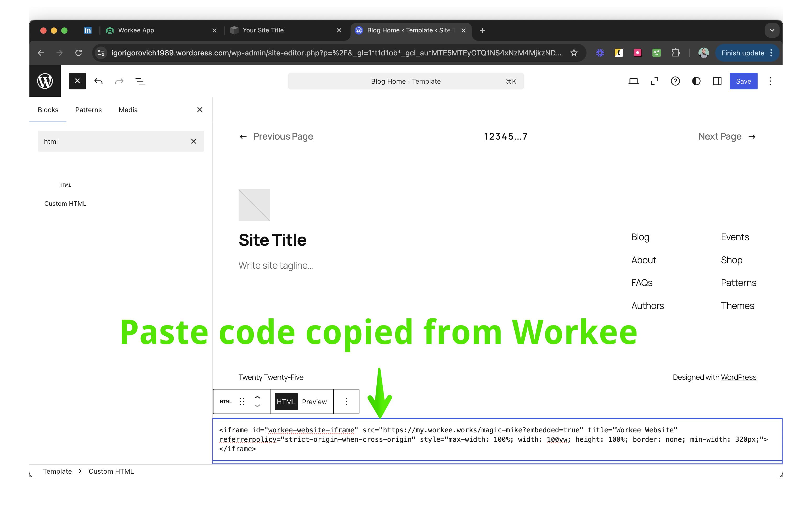Click Template in the breadcrumb

pos(57,471)
